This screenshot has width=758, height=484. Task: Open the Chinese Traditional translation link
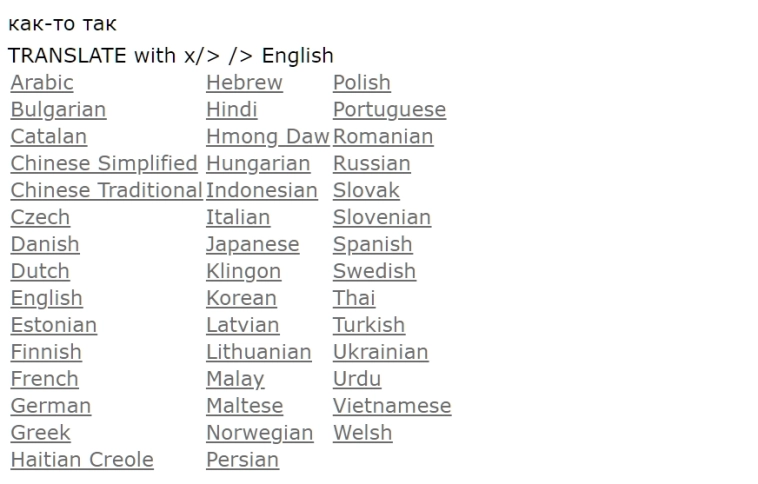[106, 191]
